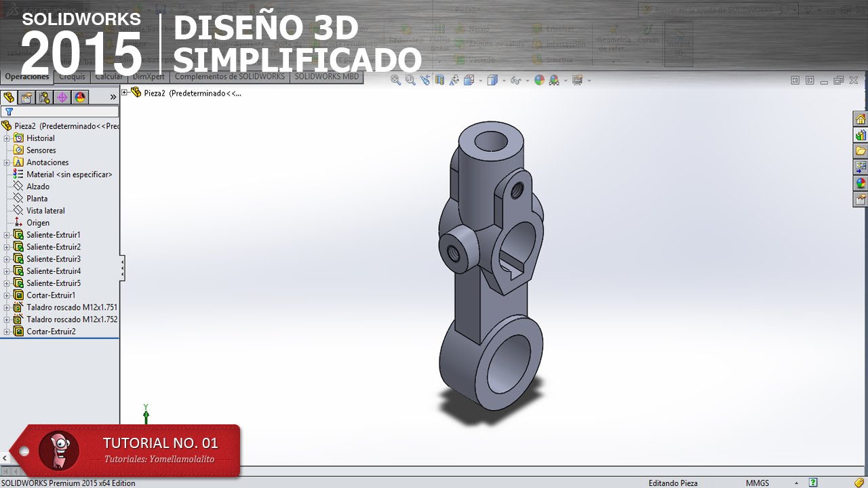
Task: Open the File Explorer folder icon in task pane
Action: [861, 150]
